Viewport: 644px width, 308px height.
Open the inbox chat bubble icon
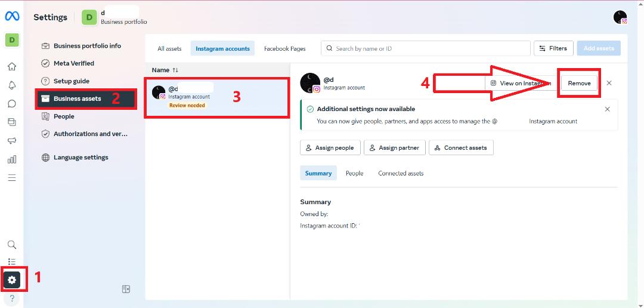pyautogui.click(x=12, y=104)
